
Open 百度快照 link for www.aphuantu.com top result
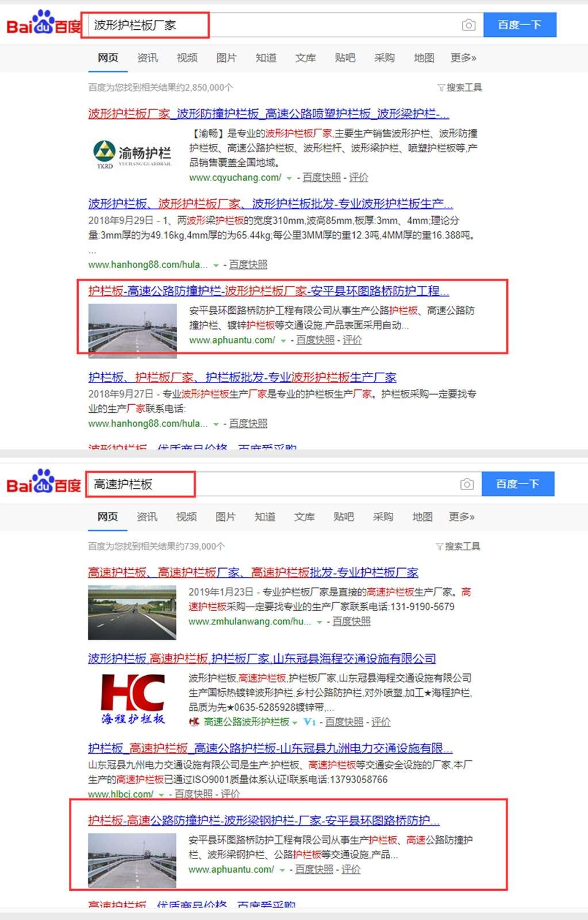(x=315, y=340)
